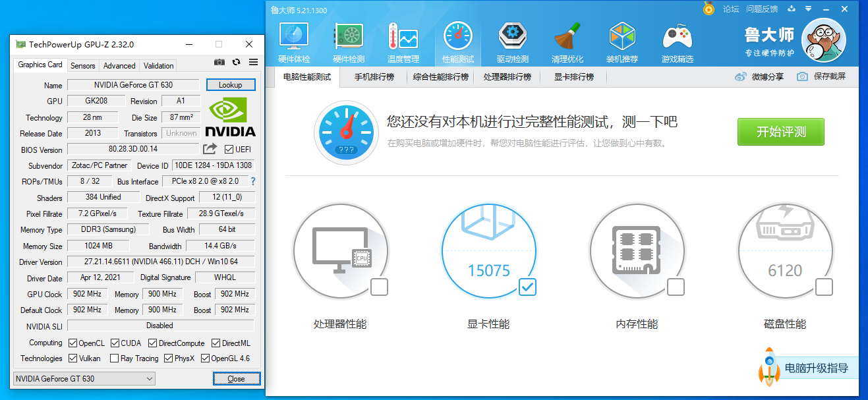Image resolution: width=868 pixels, height=400 pixels.
Task: Click the Close button in GPU-Z
Action: coord(236,379)
